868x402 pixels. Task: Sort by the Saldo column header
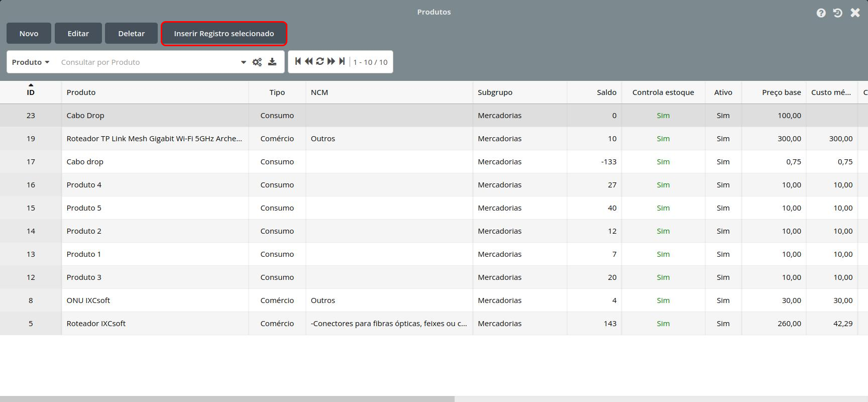click(594, 92)
